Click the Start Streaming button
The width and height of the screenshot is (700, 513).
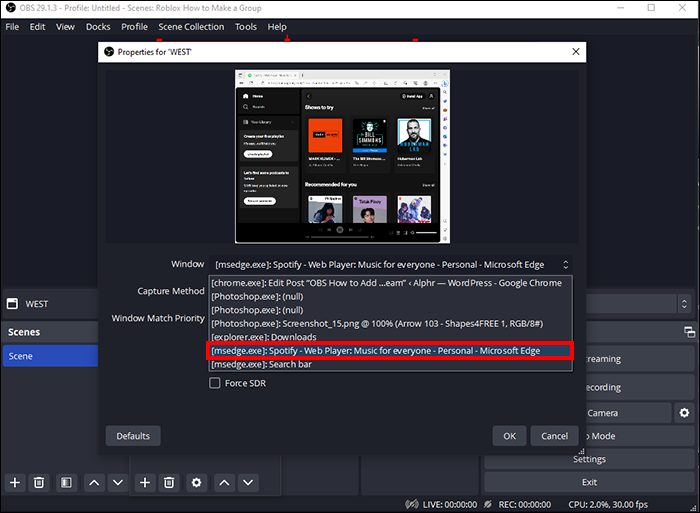(x=641, y=359)
